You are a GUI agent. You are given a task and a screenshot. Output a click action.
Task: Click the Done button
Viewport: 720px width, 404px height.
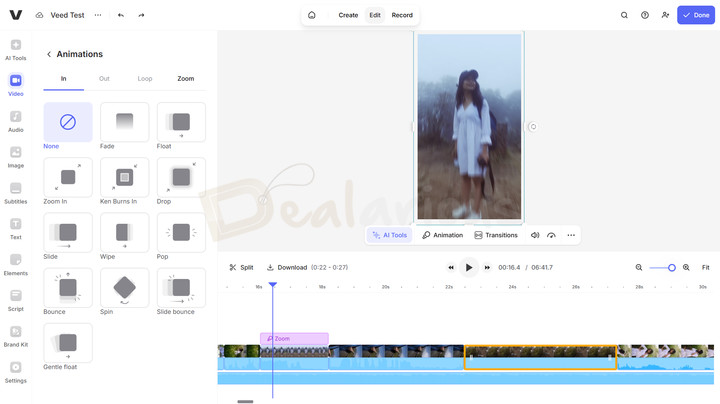point(696,15)
